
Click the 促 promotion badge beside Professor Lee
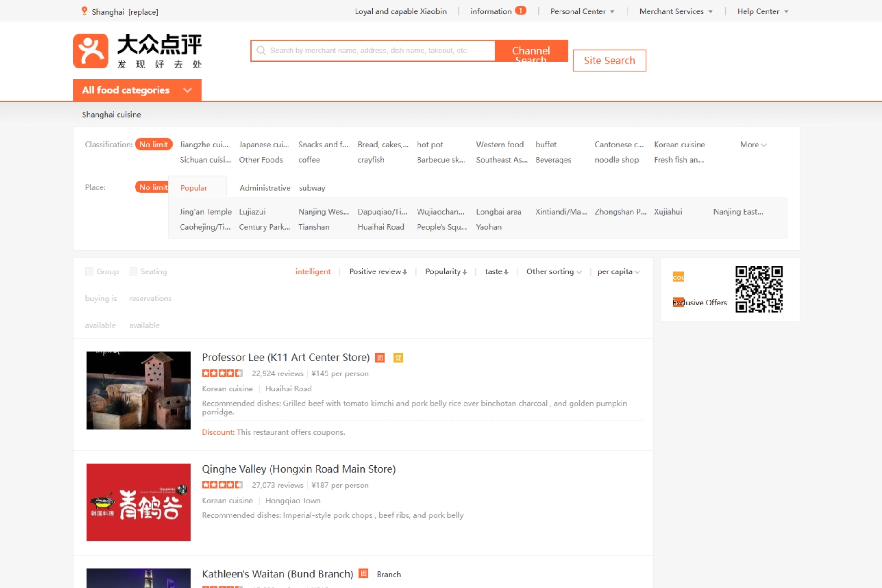click(398, 358)
